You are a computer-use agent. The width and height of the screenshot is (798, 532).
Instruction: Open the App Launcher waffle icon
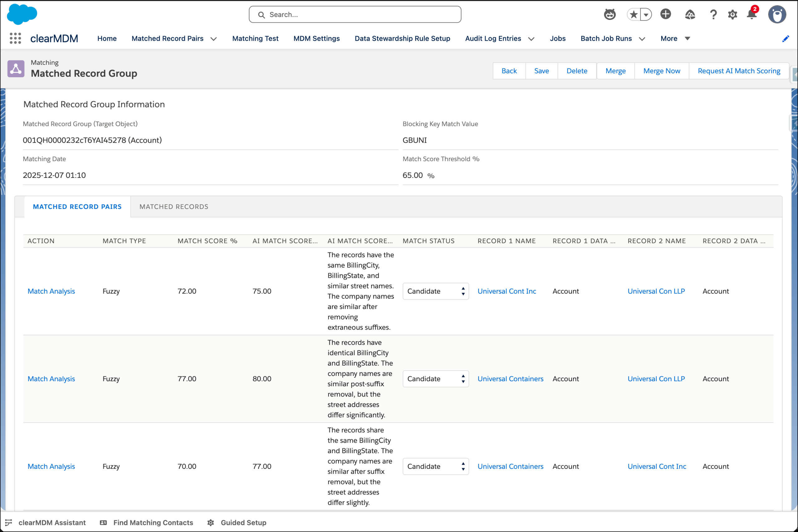15,38
